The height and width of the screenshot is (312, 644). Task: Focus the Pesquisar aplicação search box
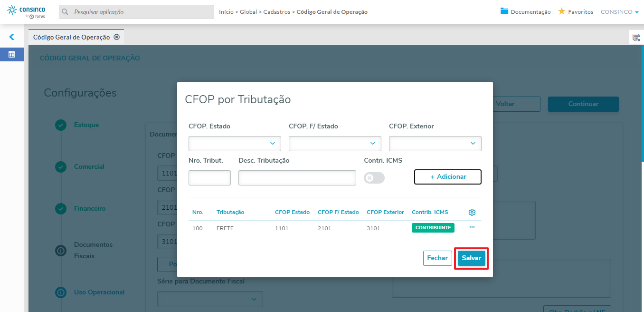(142, 12)
